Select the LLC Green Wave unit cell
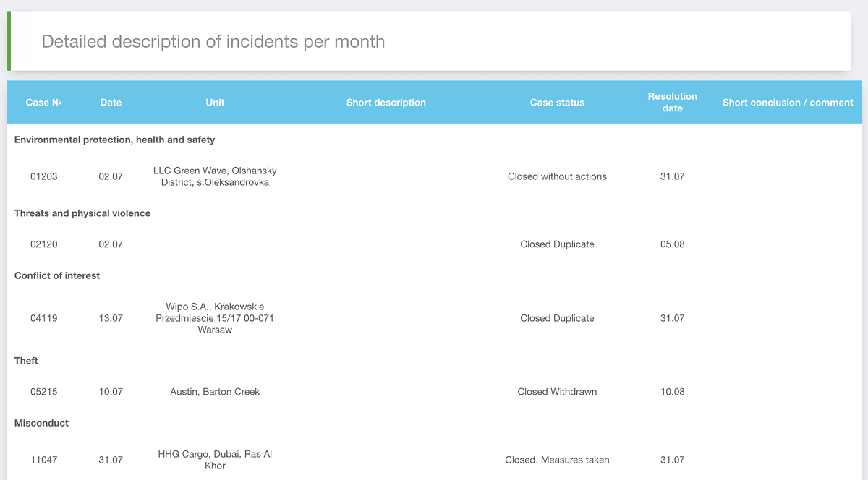 [215, 176]
